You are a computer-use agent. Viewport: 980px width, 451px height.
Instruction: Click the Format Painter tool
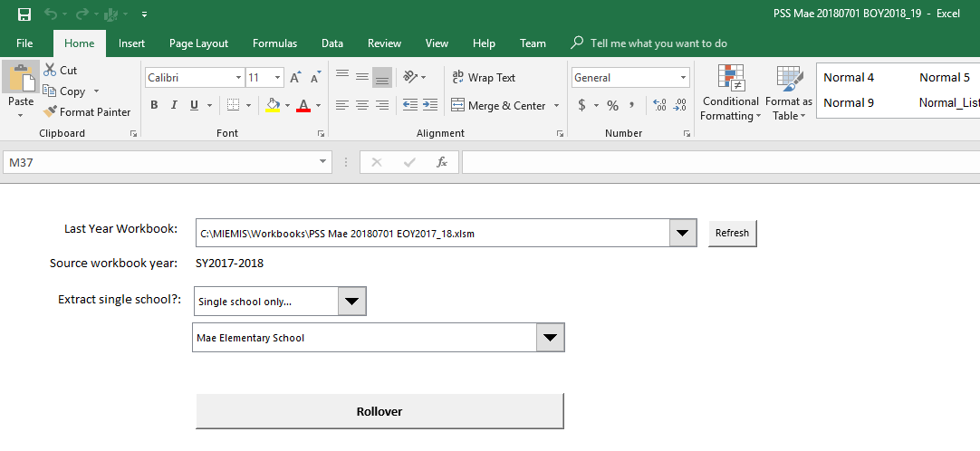(86, 112)
